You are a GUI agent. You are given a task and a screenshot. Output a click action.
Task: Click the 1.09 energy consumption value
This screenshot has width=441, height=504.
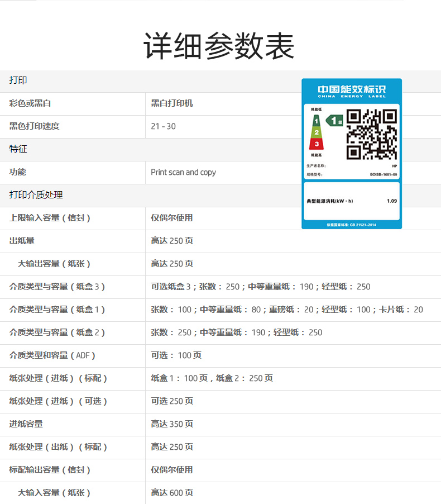[391, 201]
